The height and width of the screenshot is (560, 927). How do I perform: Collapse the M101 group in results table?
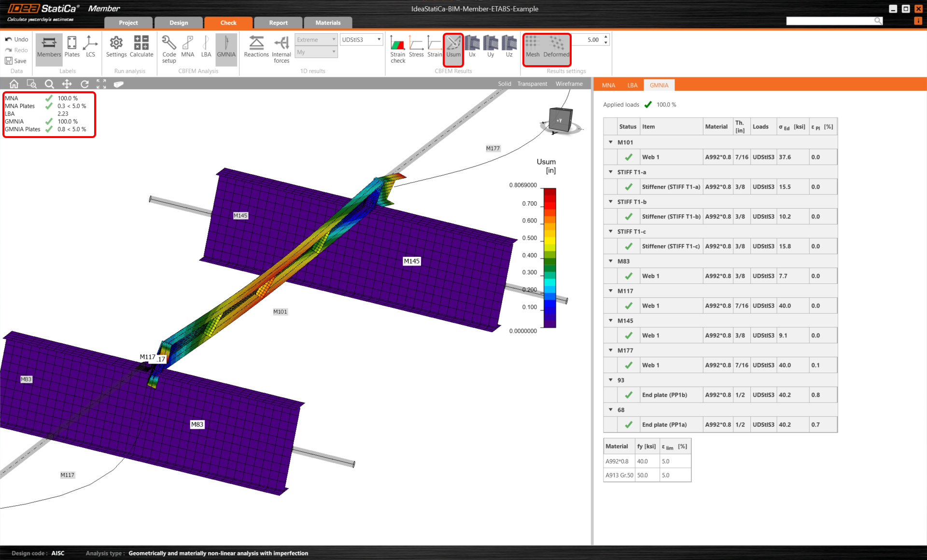[611, 142]
